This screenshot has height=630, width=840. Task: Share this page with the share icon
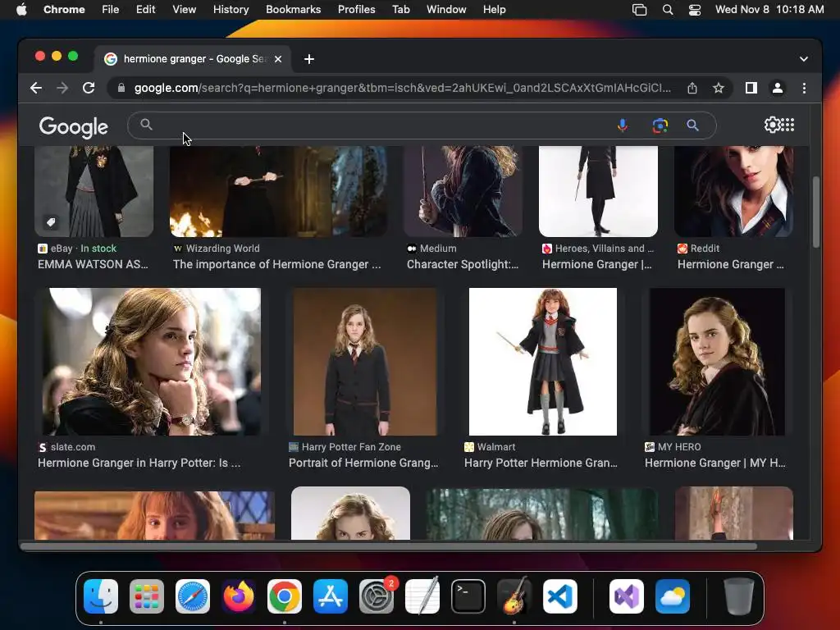tap(692, 88)
